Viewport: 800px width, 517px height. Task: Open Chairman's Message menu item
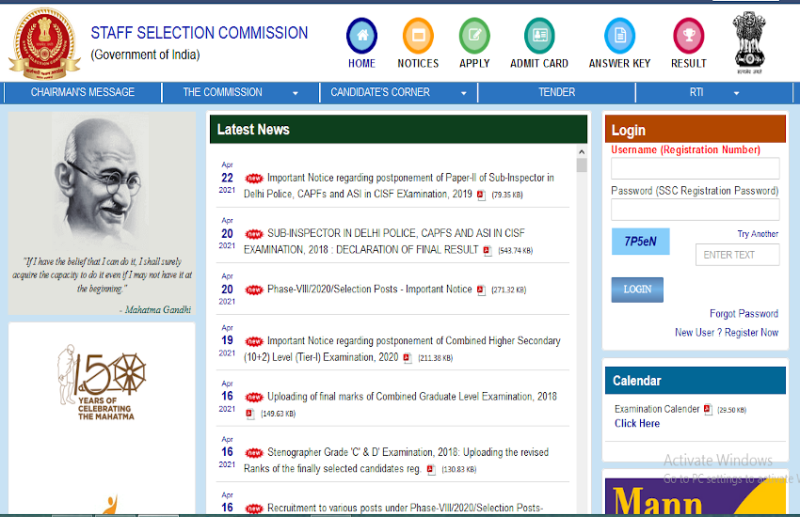pos(83,92)
